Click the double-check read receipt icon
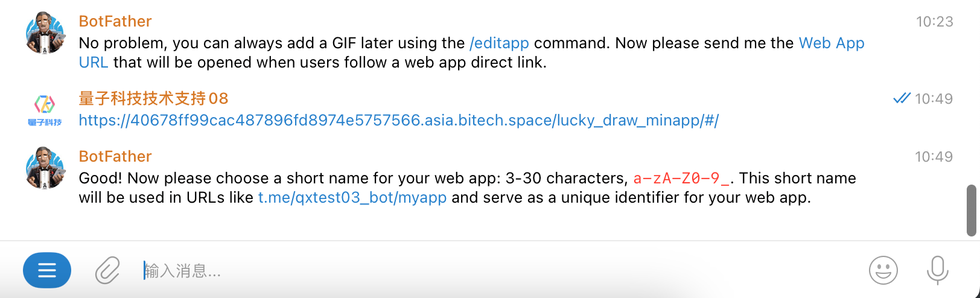 coord(902,98)
